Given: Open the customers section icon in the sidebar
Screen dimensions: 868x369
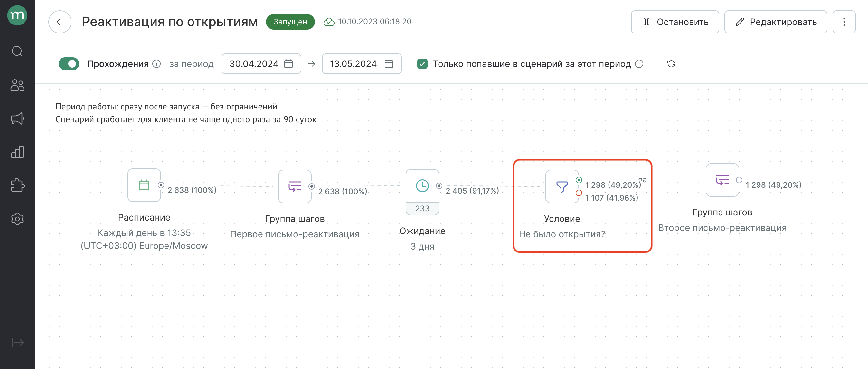Looking at the screenshot, I should tap(17, 85).
